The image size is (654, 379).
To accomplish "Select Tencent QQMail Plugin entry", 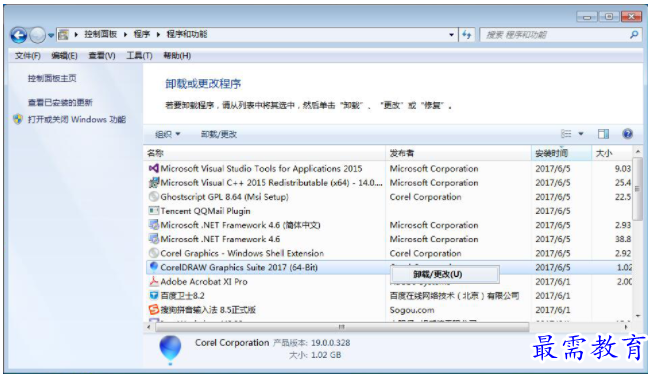I will pyautogui.click(x=205, y=211).
